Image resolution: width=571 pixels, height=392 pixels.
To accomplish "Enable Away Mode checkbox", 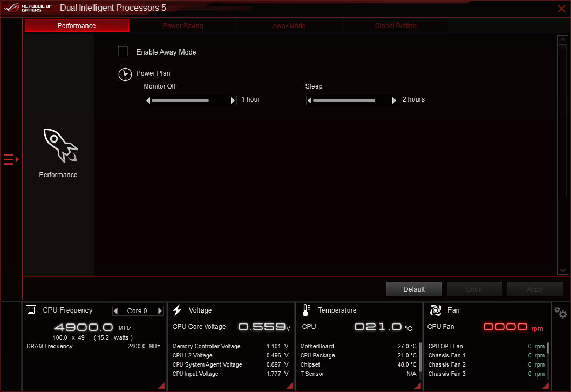I will [123, 51].
